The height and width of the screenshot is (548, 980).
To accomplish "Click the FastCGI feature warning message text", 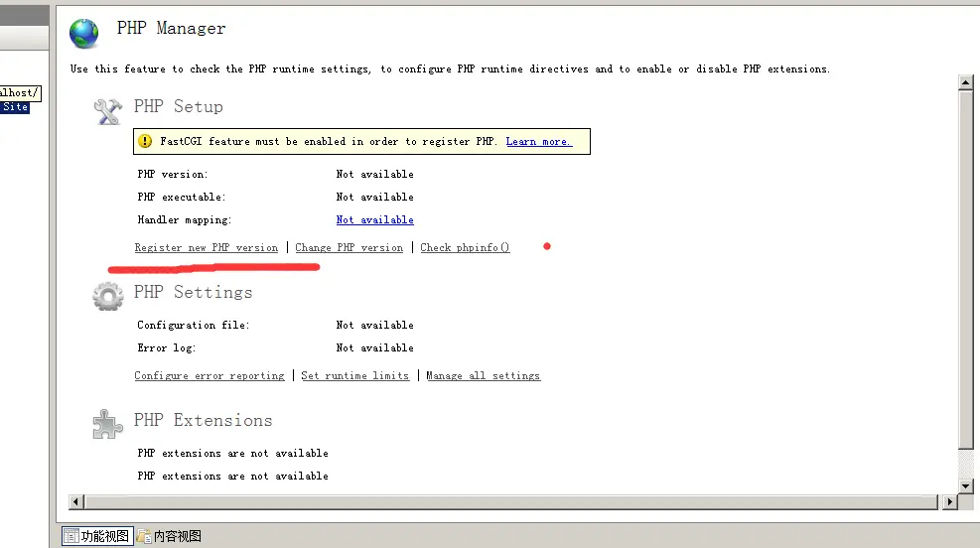I will tap(329, 142).
